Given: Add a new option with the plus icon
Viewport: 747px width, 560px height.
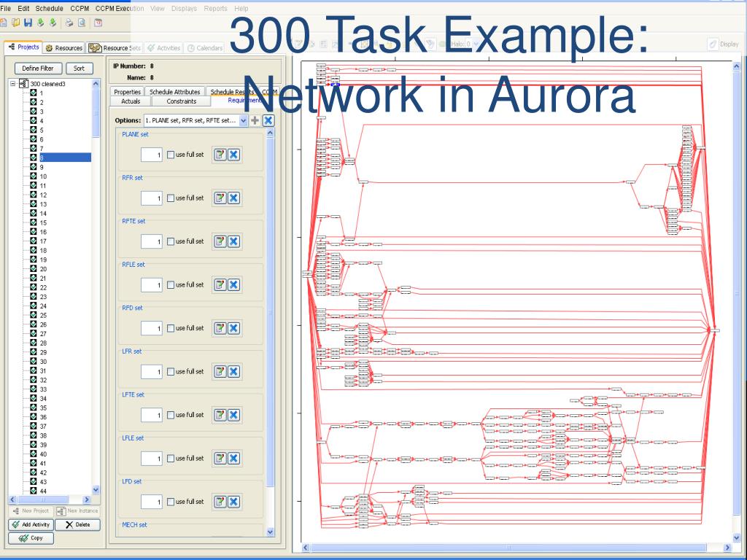Looking at the screenshot, I should (255, 120).
